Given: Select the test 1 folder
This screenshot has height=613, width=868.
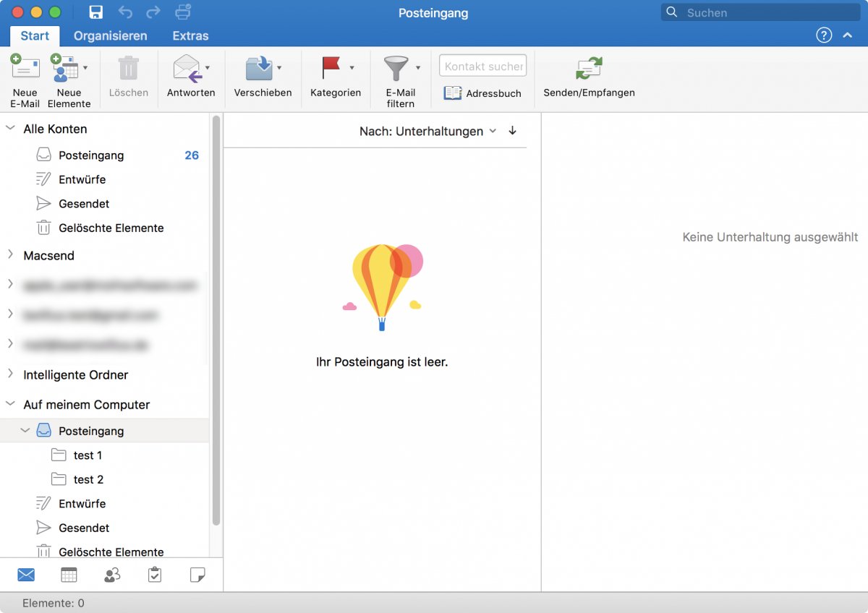Looking at the screenshot, I should pos(87,455).
